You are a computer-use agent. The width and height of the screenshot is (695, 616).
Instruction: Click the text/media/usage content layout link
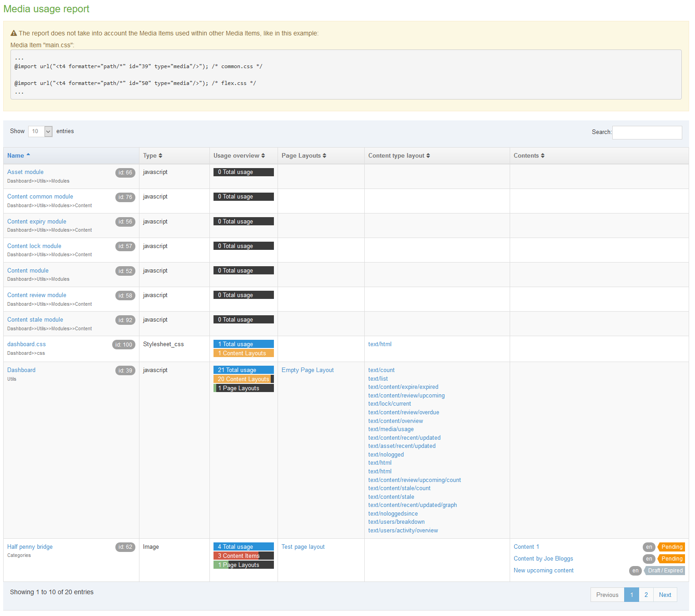click(x=391, y=429)
